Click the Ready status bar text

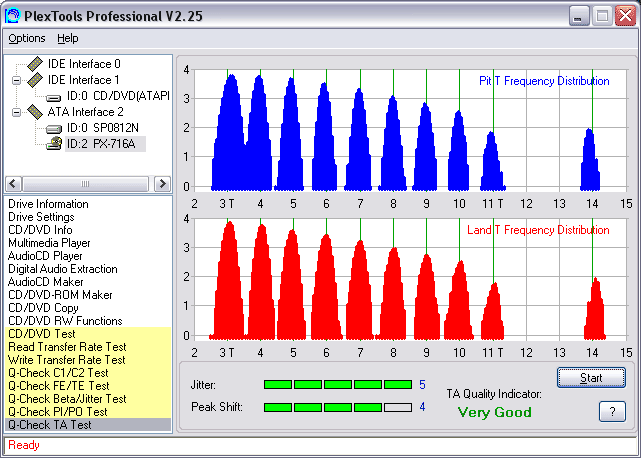[24, 445]
